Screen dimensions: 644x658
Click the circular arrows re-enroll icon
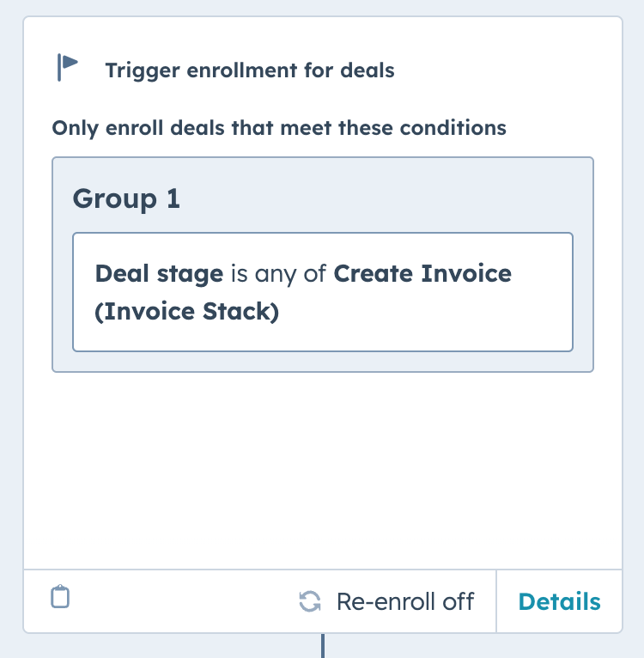[x=310, y=601]
